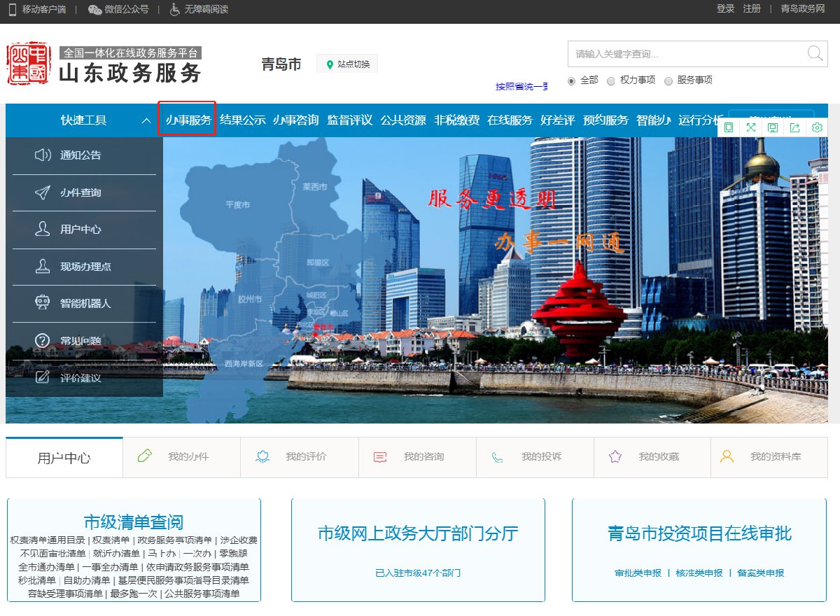Open the 站点切换 site switcher

point(347,64)
